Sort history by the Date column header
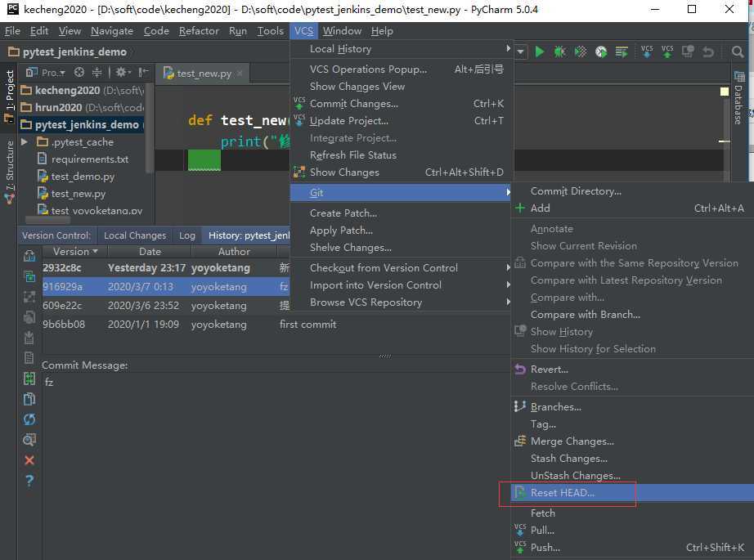The height and width of the screenshot is (560, 754). [150, 252]
